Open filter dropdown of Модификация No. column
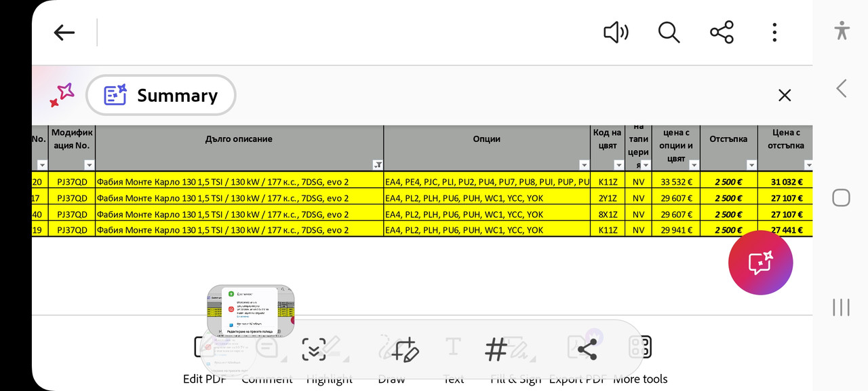Screen dimensions: 868x391 89,165
